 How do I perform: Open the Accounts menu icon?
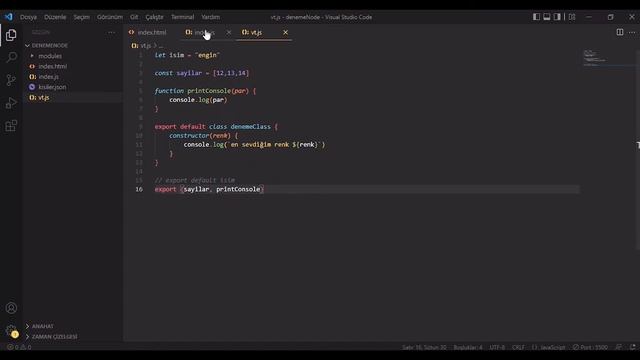[11, 308]
